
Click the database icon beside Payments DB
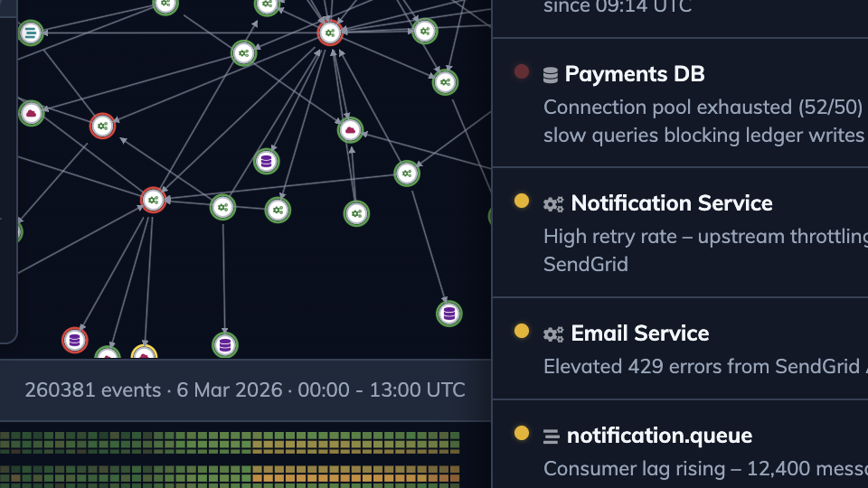click(551, 75)
